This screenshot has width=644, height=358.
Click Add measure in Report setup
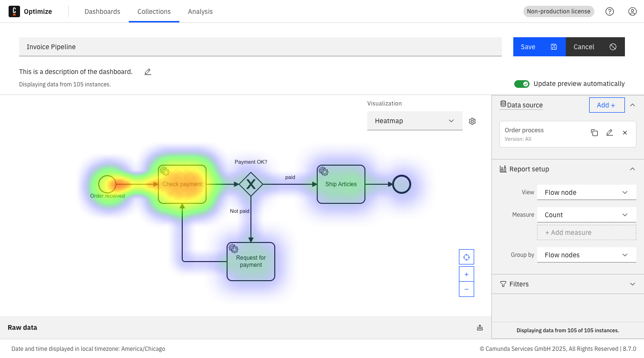pyautogui.click(x=586, y=232)
